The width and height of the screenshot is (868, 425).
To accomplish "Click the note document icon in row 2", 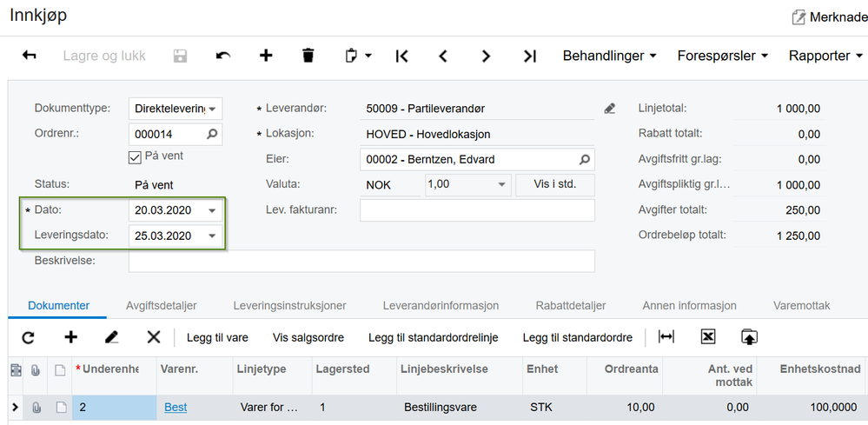I will pyautogui.click(x=60, y=408).
